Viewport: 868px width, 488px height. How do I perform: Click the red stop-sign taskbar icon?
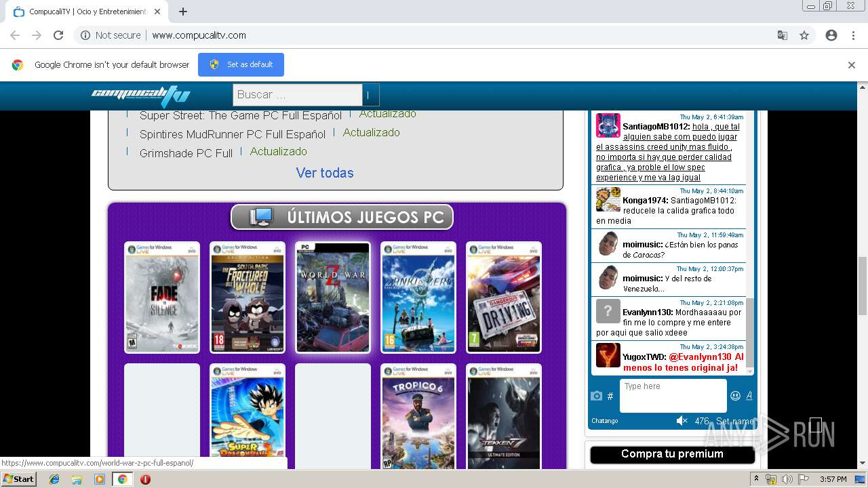coord(145,479)
